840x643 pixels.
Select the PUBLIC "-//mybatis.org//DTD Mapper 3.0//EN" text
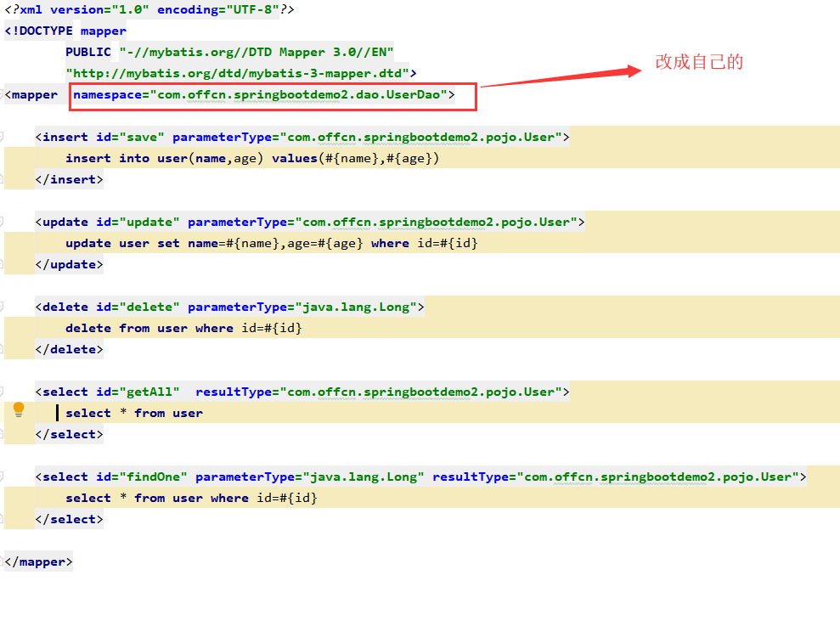pyautogui.click(x=230, y=52)
